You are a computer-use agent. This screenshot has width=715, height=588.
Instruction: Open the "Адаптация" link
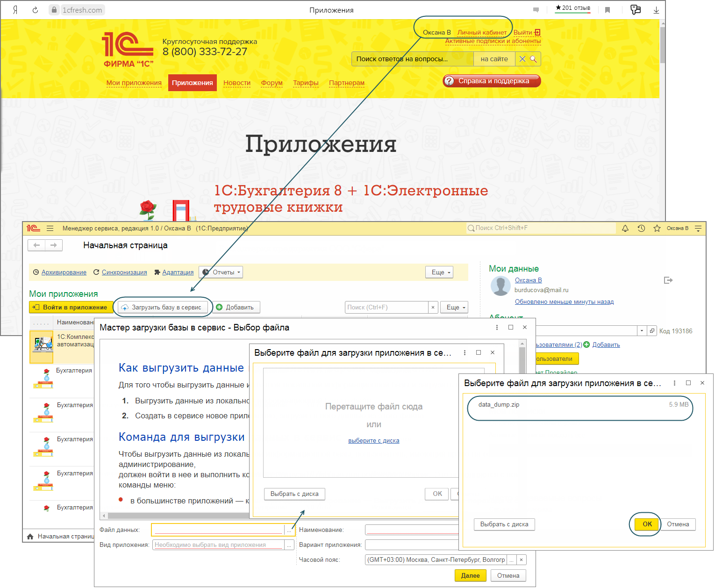pos(178,272)
